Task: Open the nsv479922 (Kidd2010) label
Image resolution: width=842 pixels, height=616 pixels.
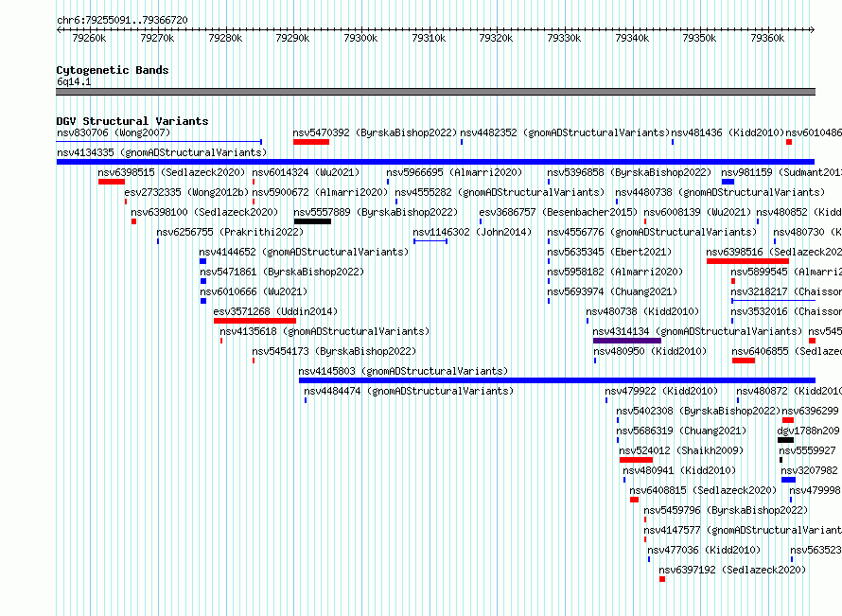Action: coord(661,391)
